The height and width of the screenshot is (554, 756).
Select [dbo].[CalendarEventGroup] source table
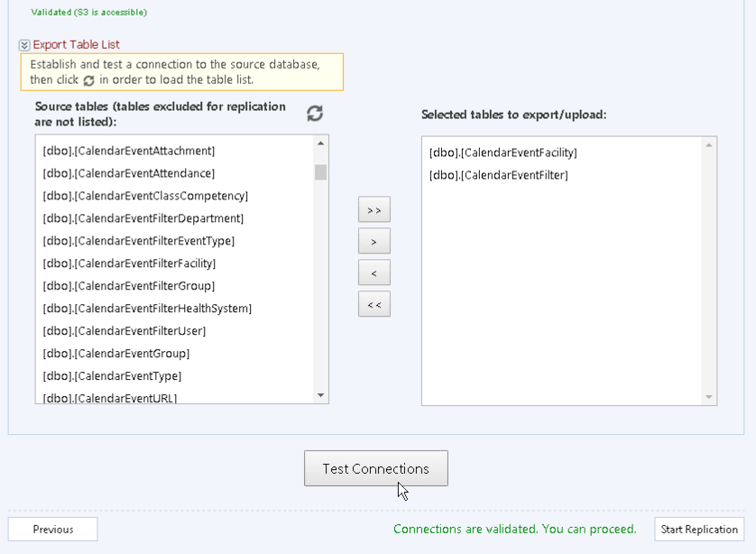pos(114,354)
